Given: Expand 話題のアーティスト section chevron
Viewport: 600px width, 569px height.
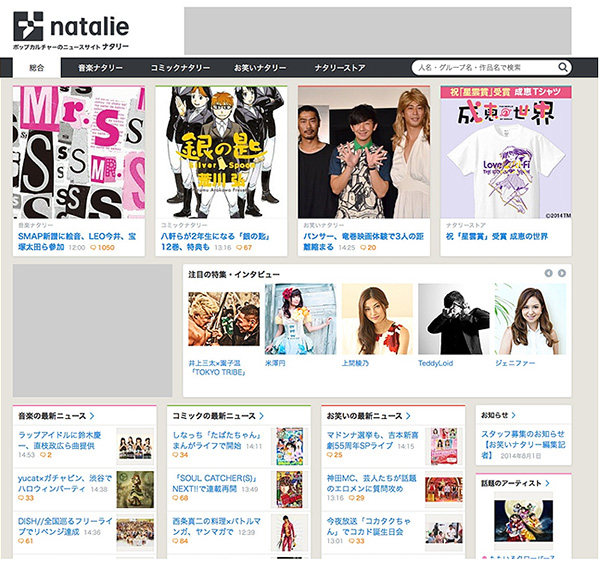Looking at the screenshot, I should pos(547,483).
